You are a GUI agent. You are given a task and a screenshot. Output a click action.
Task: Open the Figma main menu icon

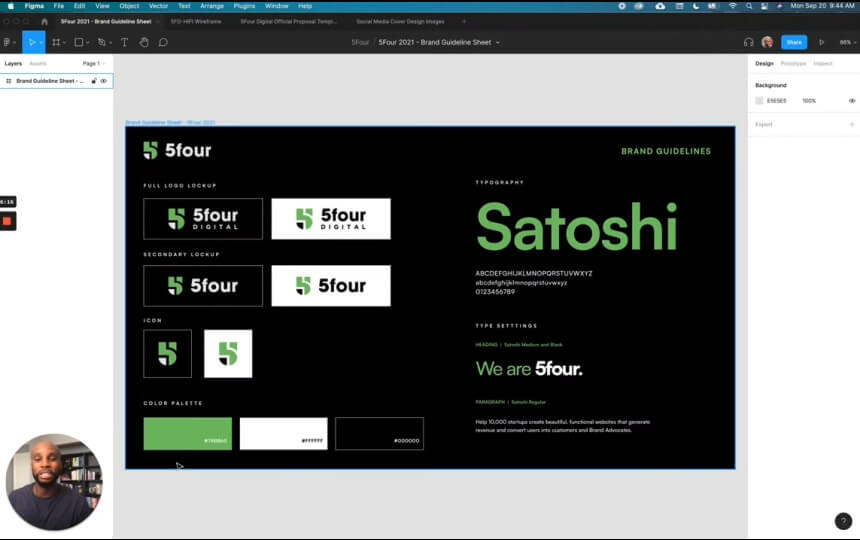point(7,42)
